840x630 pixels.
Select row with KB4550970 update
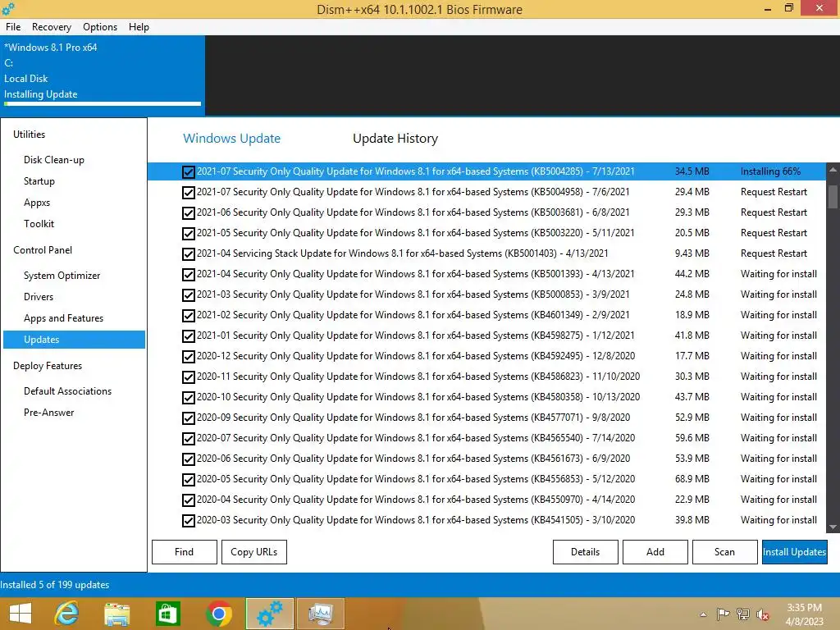tap(486, 500)
